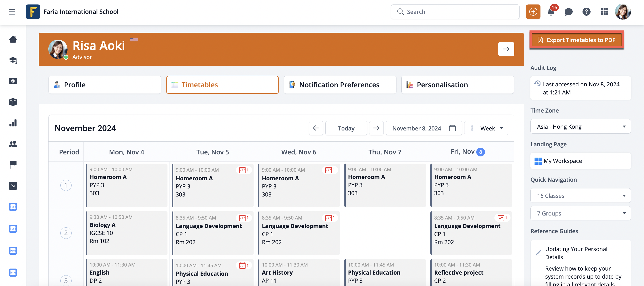This screenshot has width=644, height=286.
Task: Open the Notification Preferences tab
Action: [x=340, y=85]
